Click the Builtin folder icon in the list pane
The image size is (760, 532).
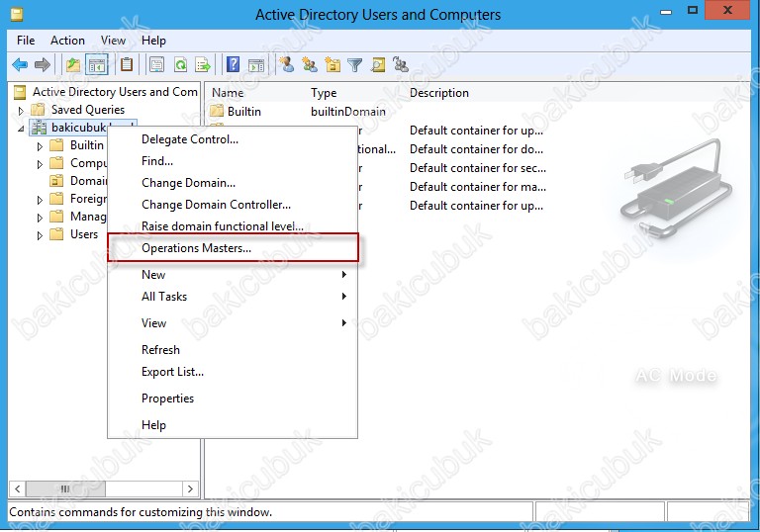point(216,111)
